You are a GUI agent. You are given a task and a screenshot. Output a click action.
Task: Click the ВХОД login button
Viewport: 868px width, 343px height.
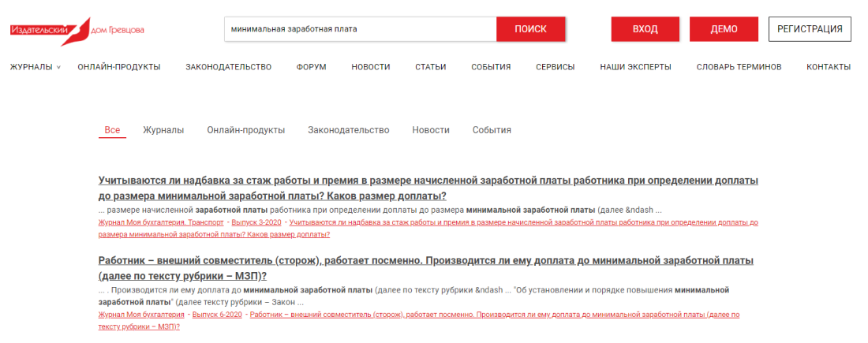tap(645, 29)
